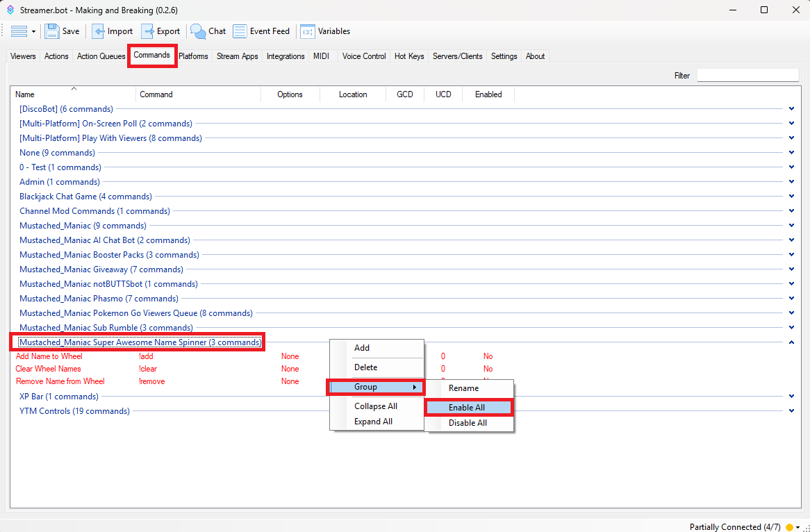Switch to the Actions tab
The image size is (810, 532).
click(x=56, y=56)
